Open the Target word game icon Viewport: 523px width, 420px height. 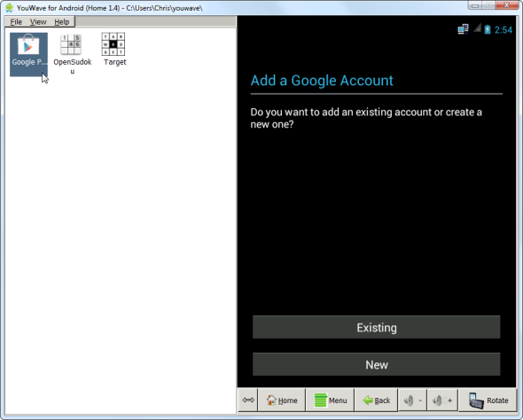114,50
